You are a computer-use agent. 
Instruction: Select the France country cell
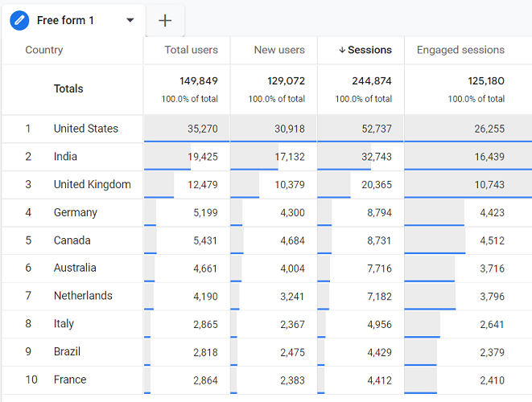click(x=70, y=379)
